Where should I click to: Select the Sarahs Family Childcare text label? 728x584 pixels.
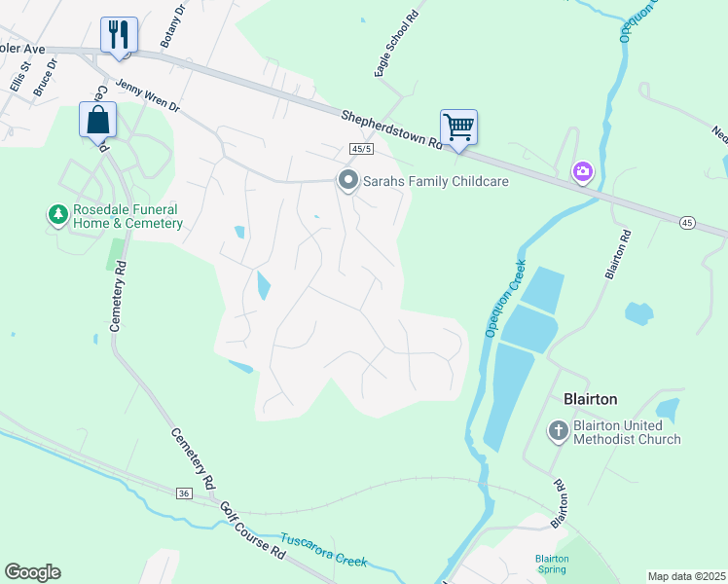435,181
